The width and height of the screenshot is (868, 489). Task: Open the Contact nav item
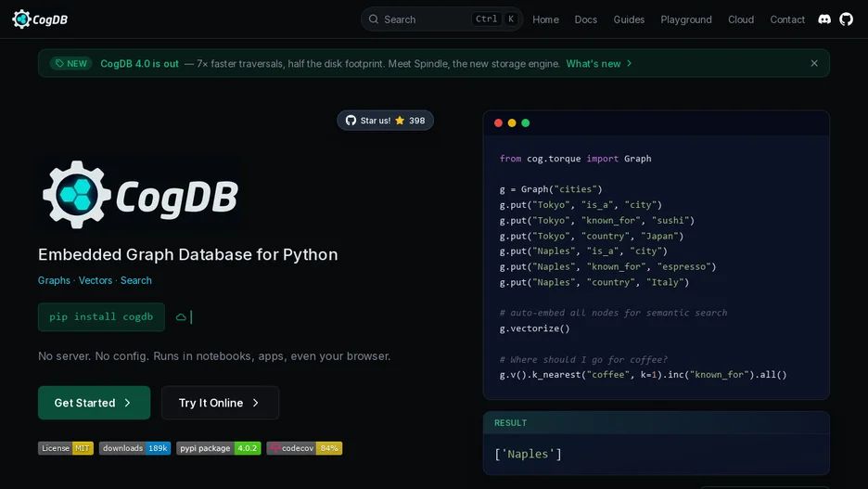[787, 19]
